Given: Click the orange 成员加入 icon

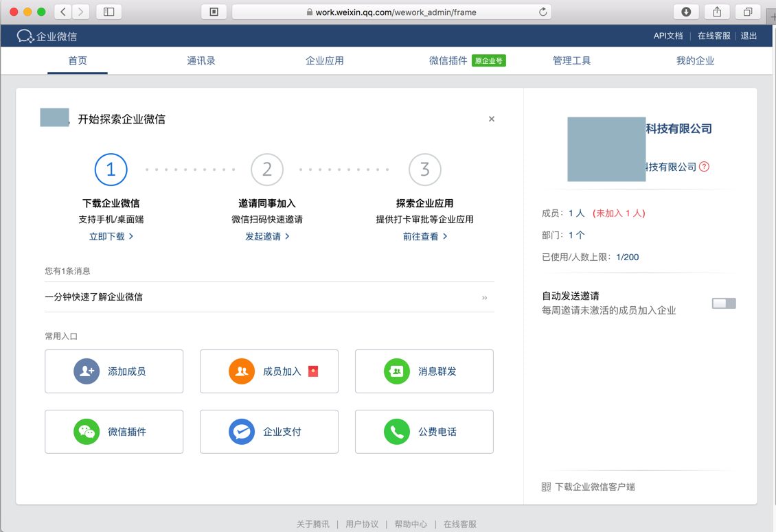Looking at the screenshot, I should coord(242,371).
